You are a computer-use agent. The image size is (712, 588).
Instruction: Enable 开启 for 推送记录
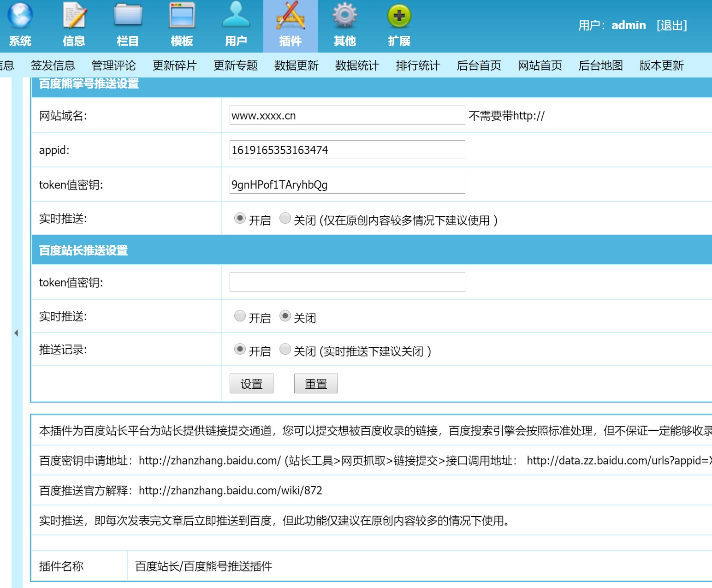240,349
